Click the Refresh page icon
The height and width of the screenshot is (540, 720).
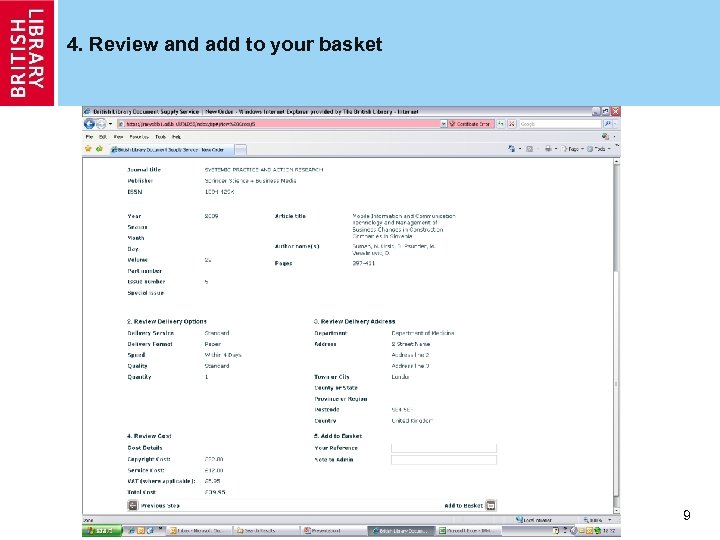501,124
